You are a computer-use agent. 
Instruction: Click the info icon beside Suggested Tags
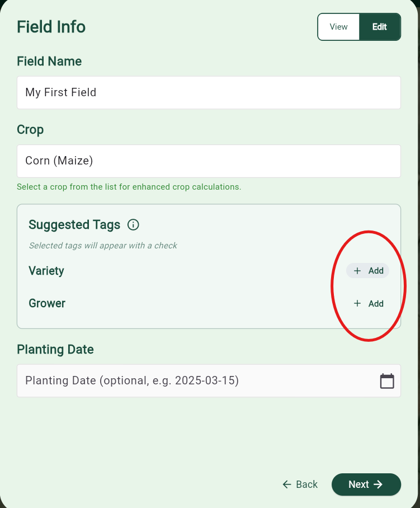click(x=133, y=225)
